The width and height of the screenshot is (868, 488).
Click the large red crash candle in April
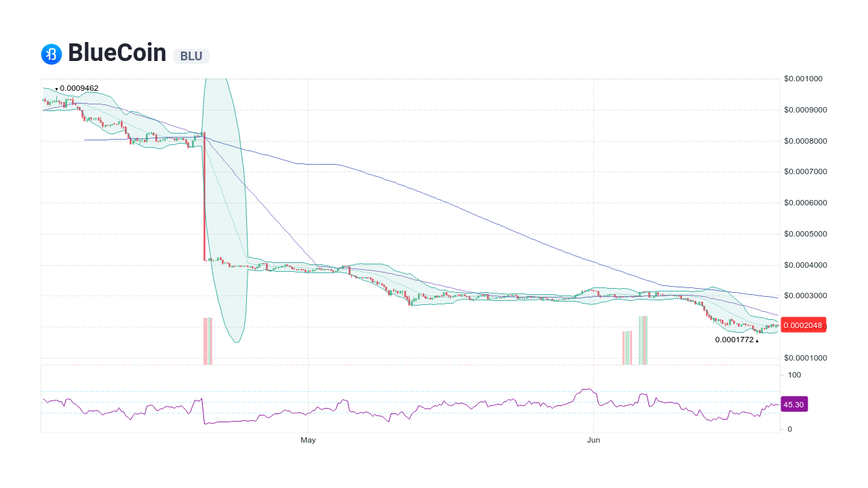point(204,197)
